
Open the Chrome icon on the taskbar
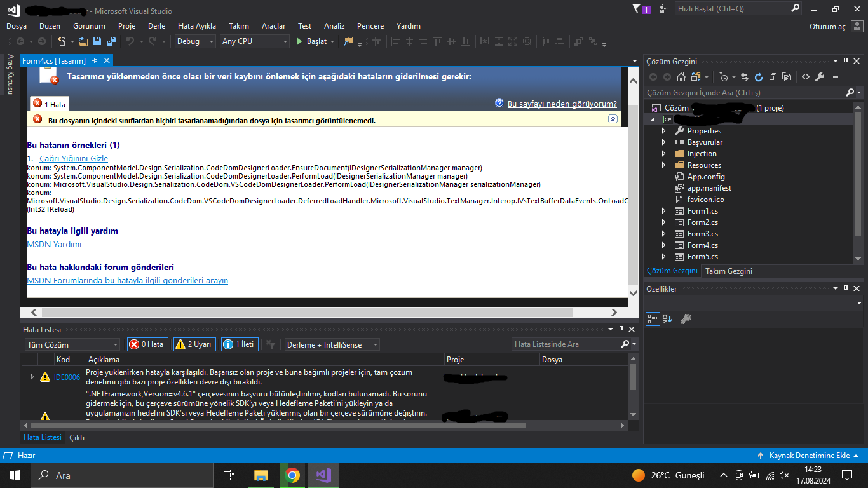(x=292, y=475)
